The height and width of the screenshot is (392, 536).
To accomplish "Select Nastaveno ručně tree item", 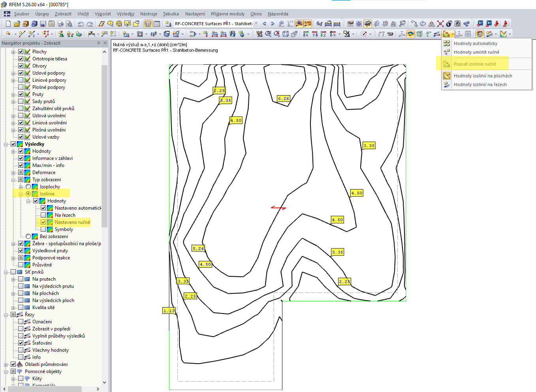I will [72, 222].
